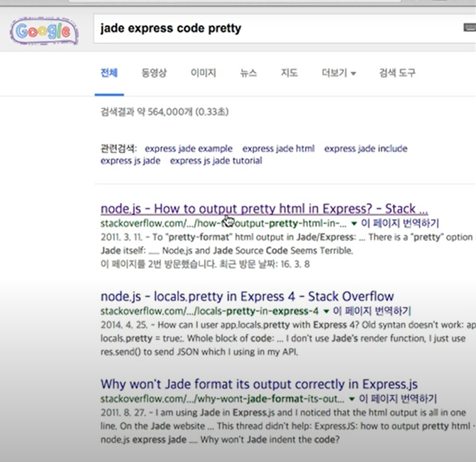This screenshot has height=462, width=476.
Task: Translate the 'Why won't Jade format' result page
Action: [x=398, y=398]
